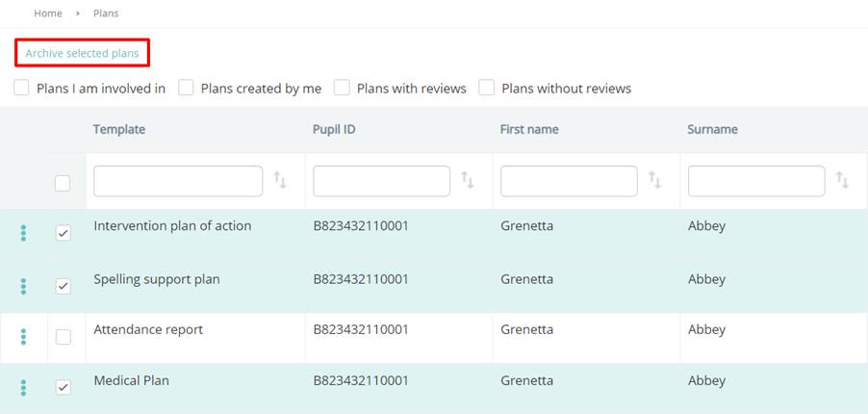Click the Pupil ID column header
The width and height of the screenshot is (868, 414).
[x=334, y=129]
